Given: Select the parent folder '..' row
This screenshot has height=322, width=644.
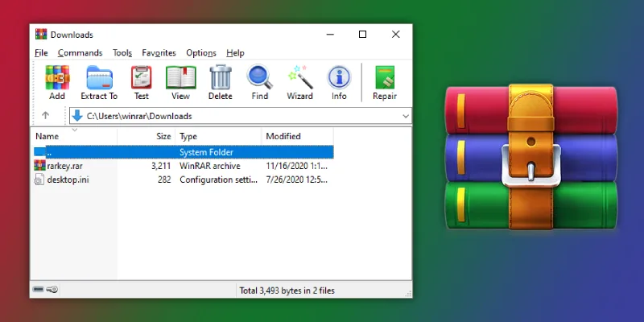Looking at the screenshot, I should coord(184,152).
